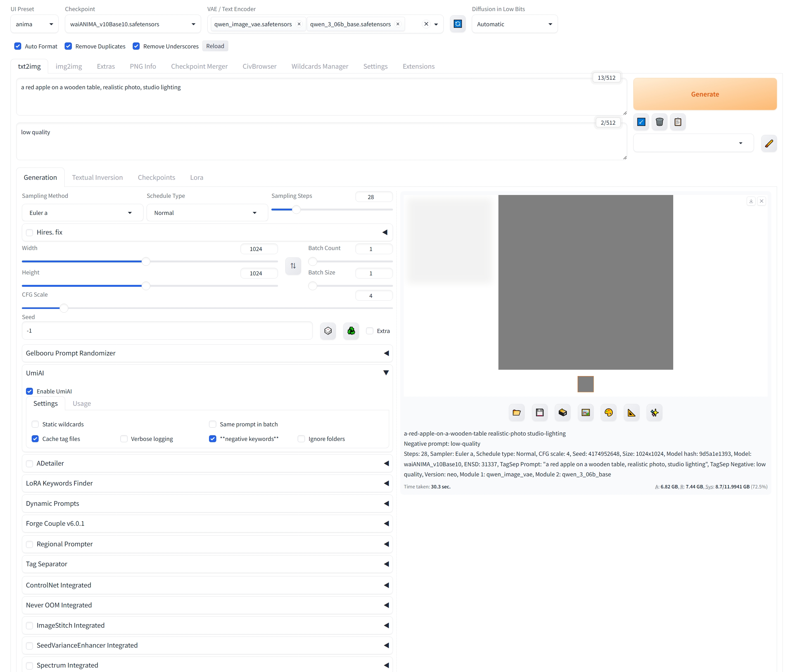Enable ADetailer checkbox
This screenshot has height=672, width=785.
tap(29, 464)
